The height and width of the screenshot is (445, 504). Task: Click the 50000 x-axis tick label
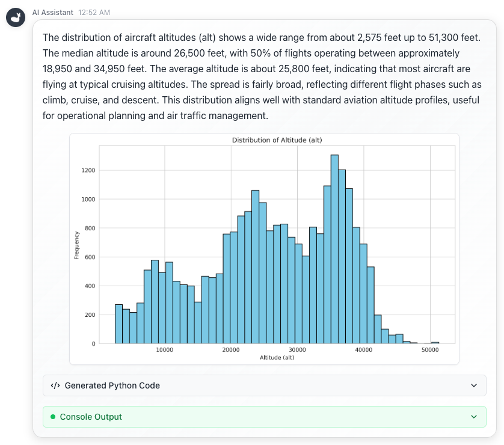pyautogui.click(x=429, y=349)
